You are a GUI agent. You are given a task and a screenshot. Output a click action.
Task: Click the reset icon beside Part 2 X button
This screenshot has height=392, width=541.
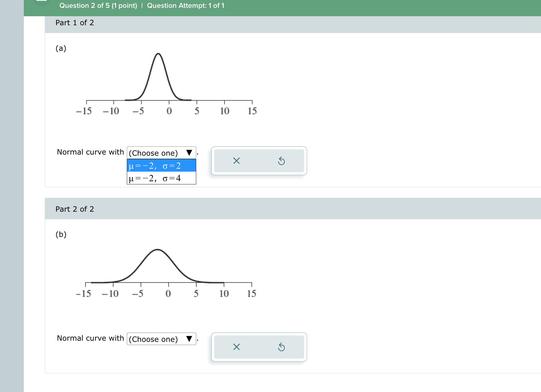point(282,347)
